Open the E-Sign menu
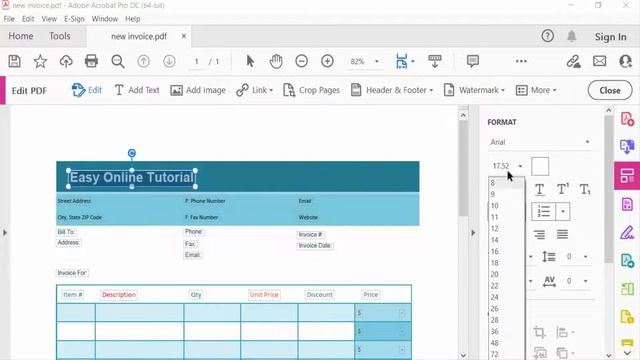 [x=74, y=19]
